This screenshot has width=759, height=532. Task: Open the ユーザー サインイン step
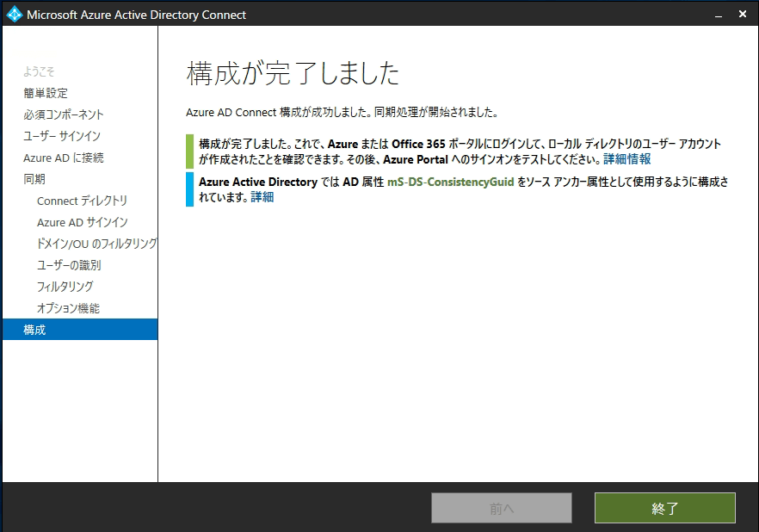point(62,136)
